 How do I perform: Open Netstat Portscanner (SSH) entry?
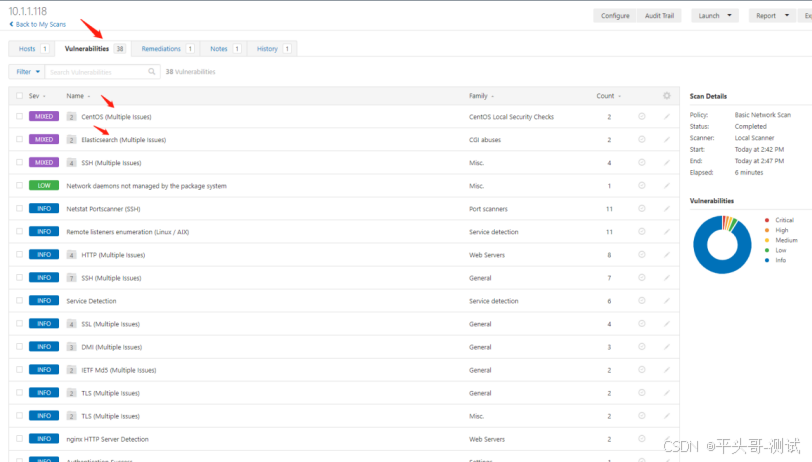(x=103, y=209)
